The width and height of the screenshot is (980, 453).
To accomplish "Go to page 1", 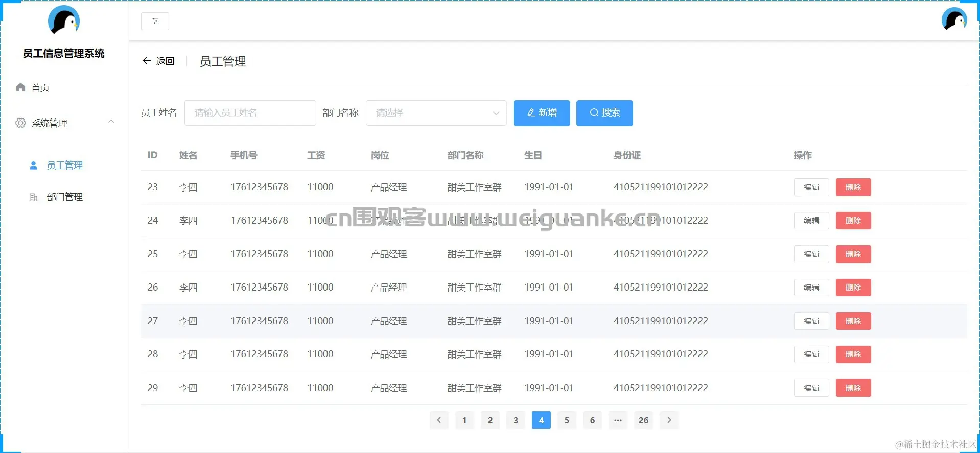I will point(464,420).
